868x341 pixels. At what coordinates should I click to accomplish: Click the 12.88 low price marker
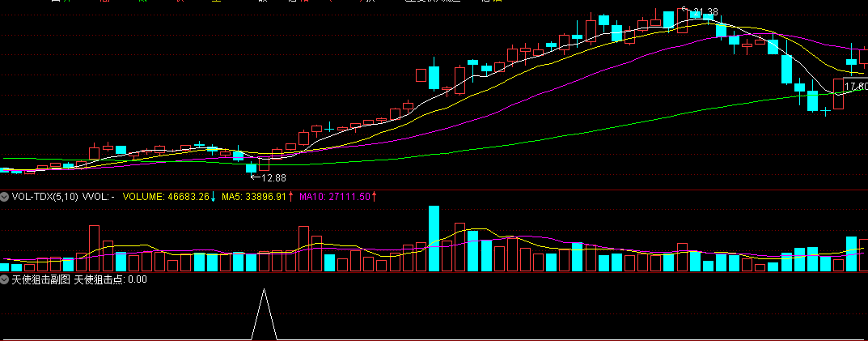[x=269, y=178]
